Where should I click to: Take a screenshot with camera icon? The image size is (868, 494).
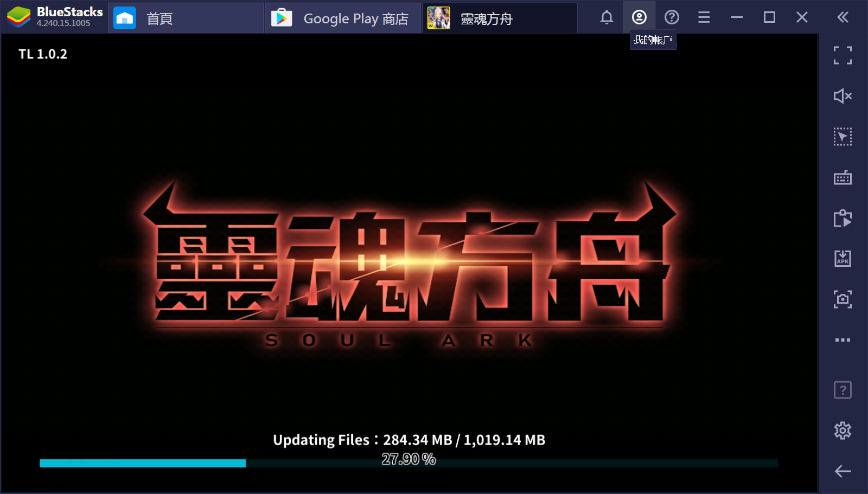point(843,299)
